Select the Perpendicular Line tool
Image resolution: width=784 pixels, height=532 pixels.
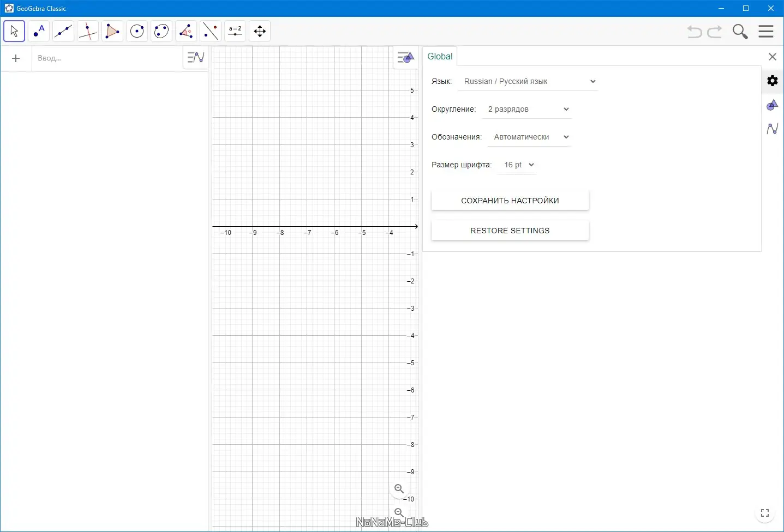click(x=88, y=31)
